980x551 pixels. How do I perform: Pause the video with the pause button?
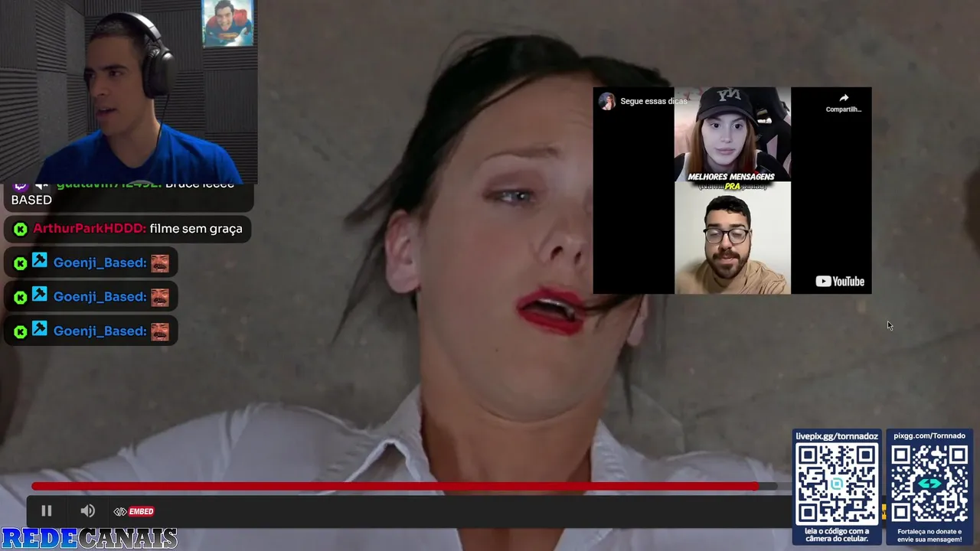point(46,511)
